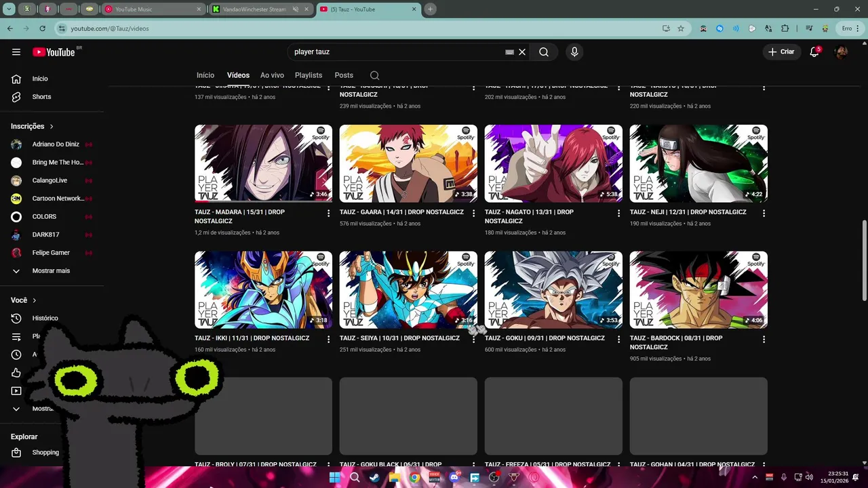Open the Ao vivo tab

272,75
